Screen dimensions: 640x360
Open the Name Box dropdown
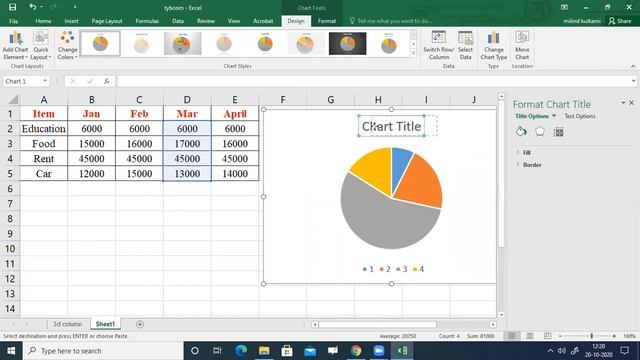(x=45, y=81)
